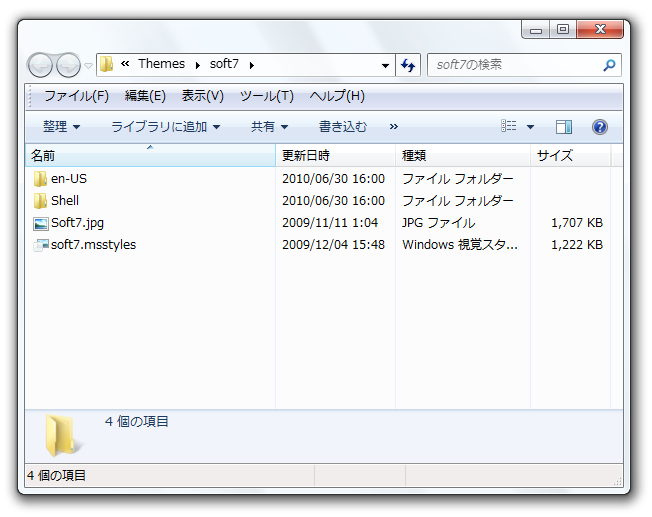Select the soft7.msstyles file icon
The image size is (652, 517).
pos(41,245)
